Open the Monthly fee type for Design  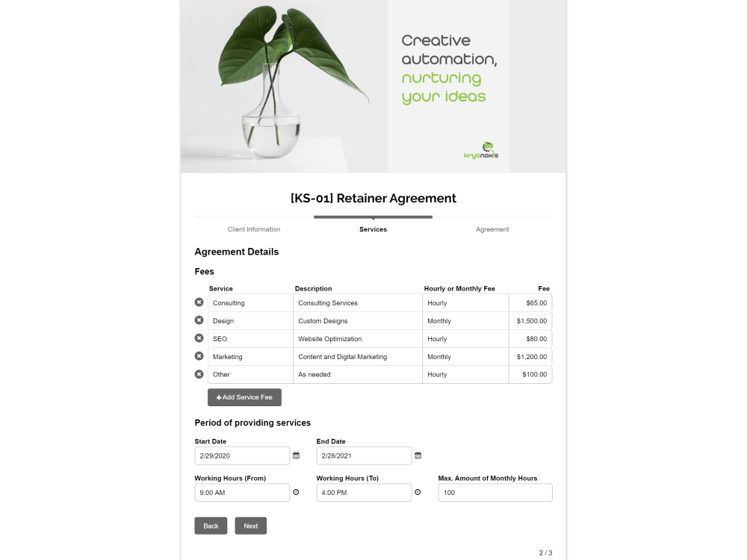point(465,321)
